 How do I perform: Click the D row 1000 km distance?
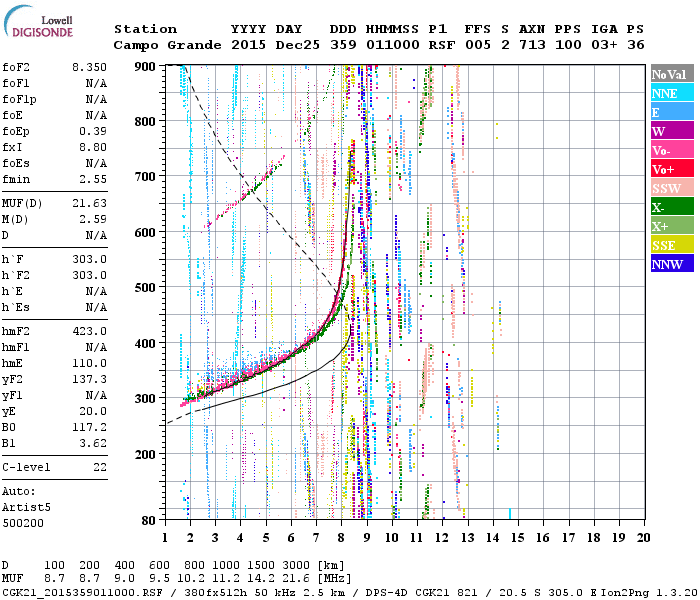point(226,565)
